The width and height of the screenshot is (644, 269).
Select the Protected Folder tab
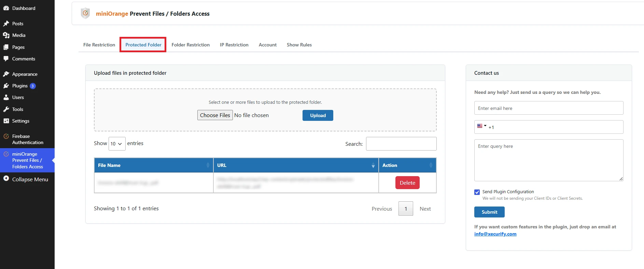(x=143, y=45)
